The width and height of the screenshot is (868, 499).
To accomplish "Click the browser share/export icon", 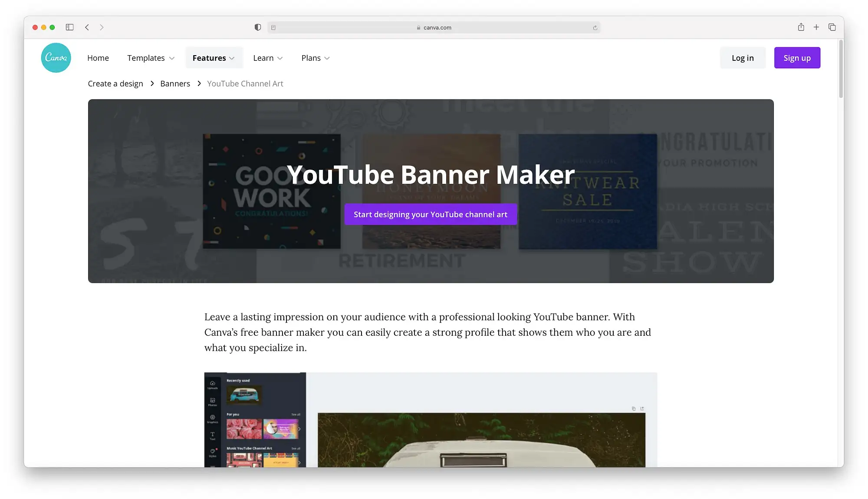I will [801, 27].
